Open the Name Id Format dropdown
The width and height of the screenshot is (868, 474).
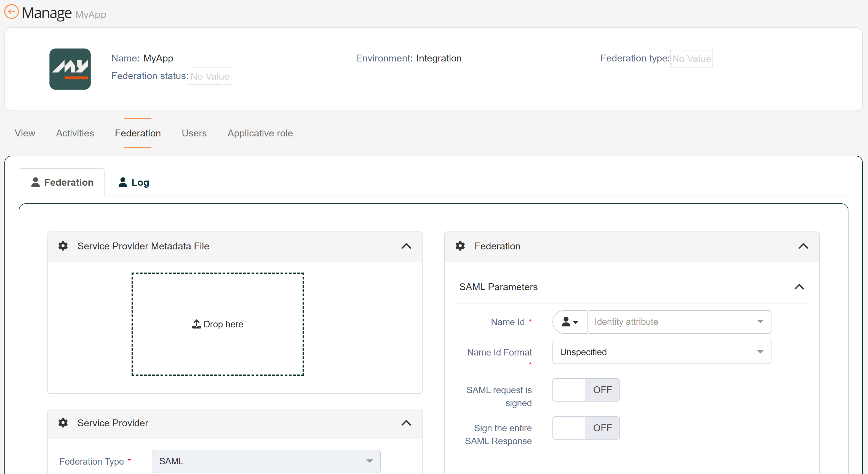click(661, 352)
